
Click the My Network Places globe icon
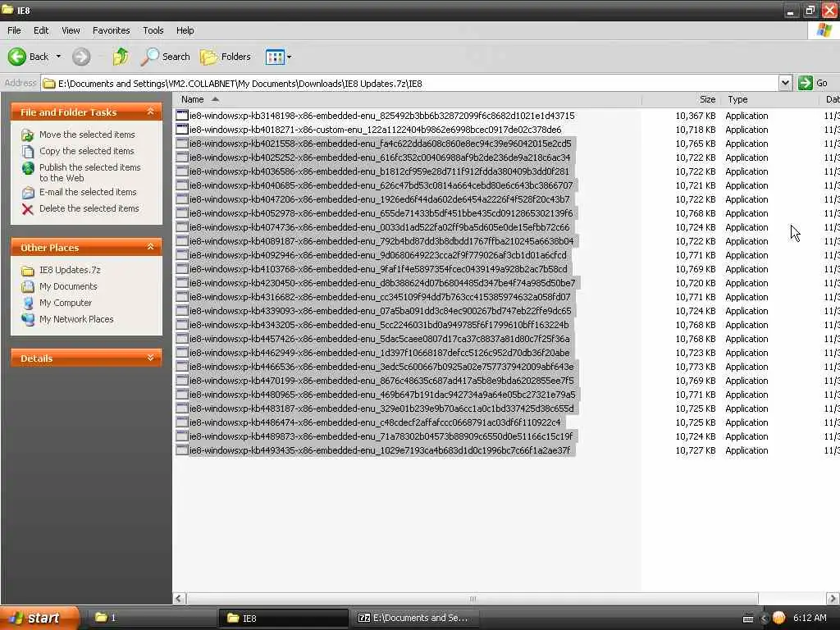point(28,320)
